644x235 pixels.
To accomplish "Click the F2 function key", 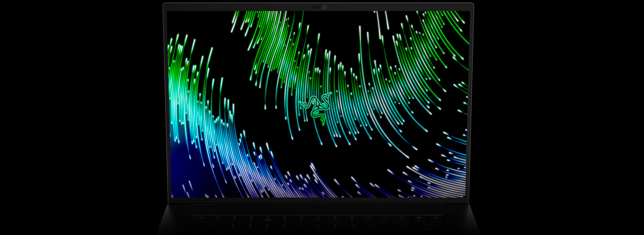I will point(234,218).
